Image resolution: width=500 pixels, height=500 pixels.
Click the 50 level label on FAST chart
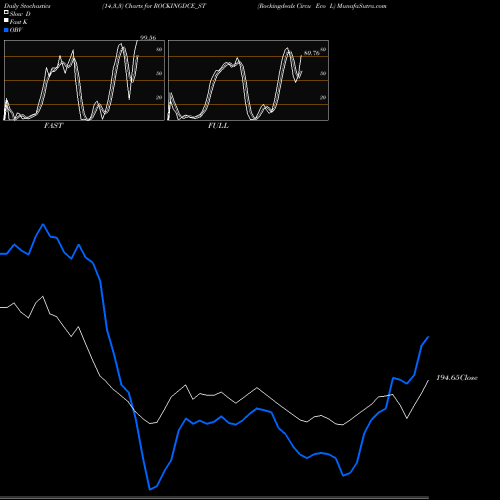click(x=159, y=73)
